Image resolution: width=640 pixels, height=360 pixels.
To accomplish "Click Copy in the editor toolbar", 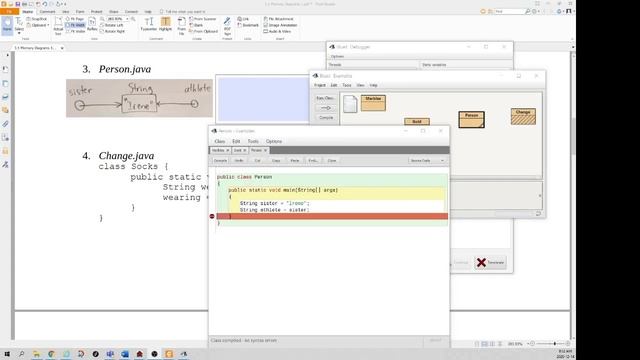I will pyautogui.click(x=276, y=160).
